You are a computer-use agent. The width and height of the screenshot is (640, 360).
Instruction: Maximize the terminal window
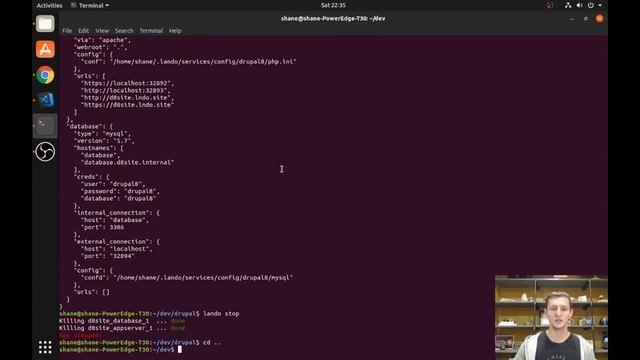click(x=586, y=19)
